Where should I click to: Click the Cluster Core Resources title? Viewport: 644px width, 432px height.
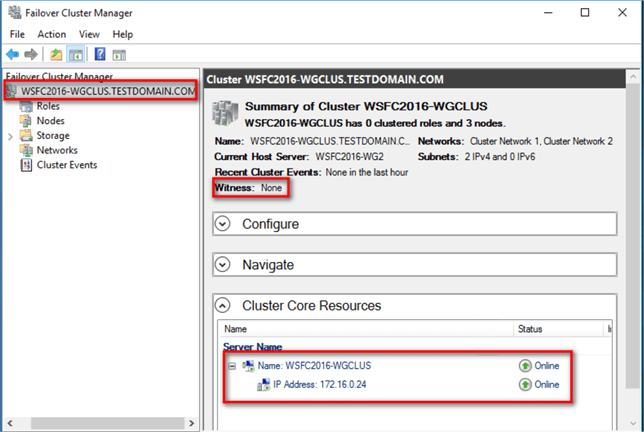pos(311,306)
